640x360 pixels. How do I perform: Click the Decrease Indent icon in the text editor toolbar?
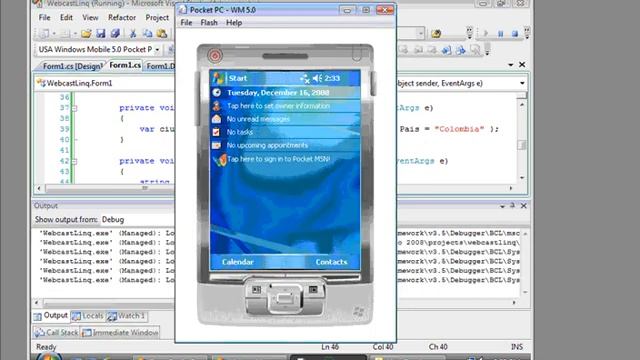(x=446, y=50)
